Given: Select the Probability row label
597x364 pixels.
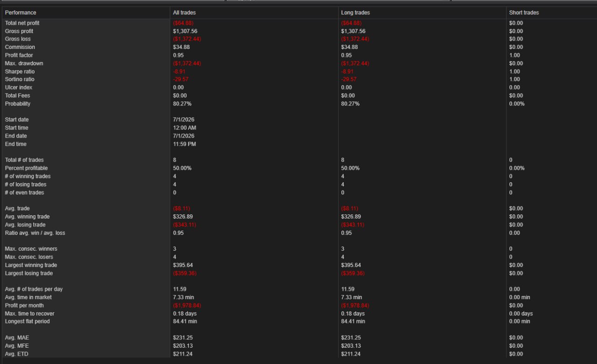Looking at the screenshot, I should click(x=18, y=104).
